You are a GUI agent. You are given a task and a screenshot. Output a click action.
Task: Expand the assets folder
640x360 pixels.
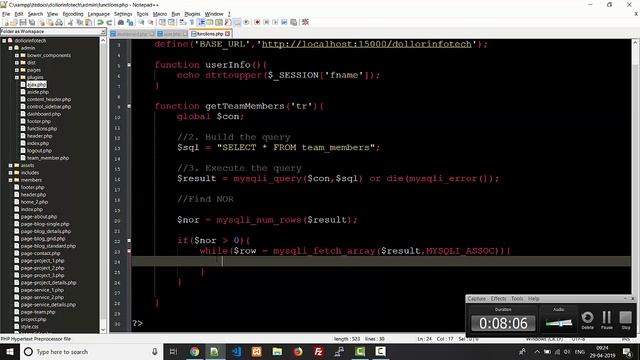point(11,165)
